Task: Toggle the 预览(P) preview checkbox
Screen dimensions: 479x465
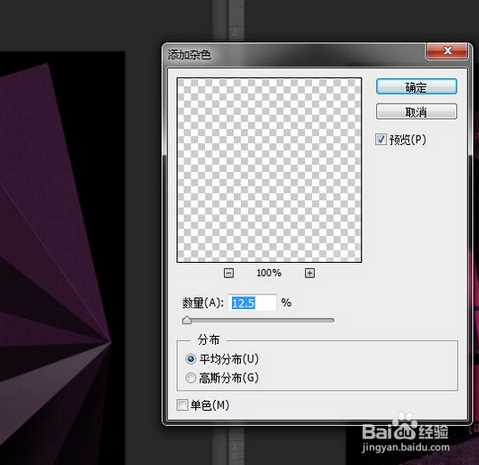Action: point(381,139)
